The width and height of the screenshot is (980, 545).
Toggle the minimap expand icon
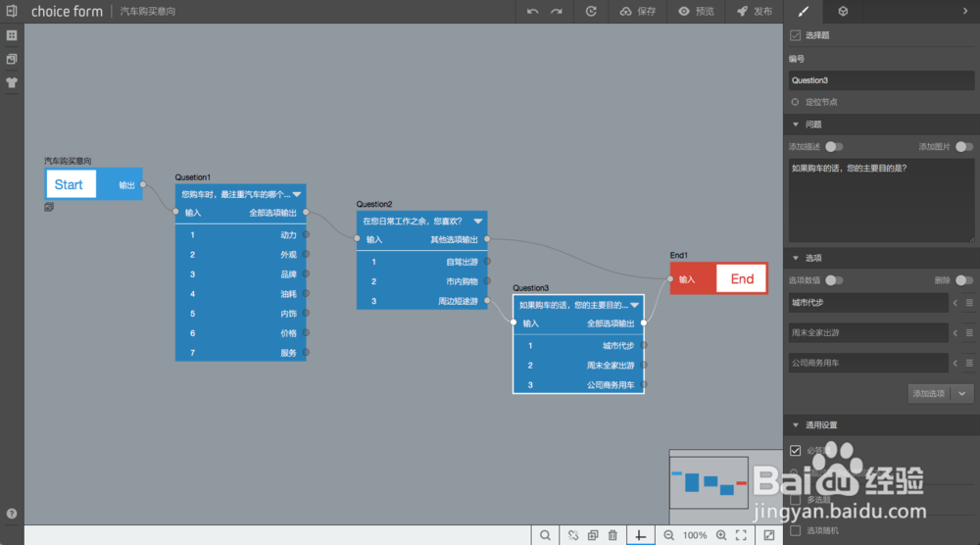769,535
